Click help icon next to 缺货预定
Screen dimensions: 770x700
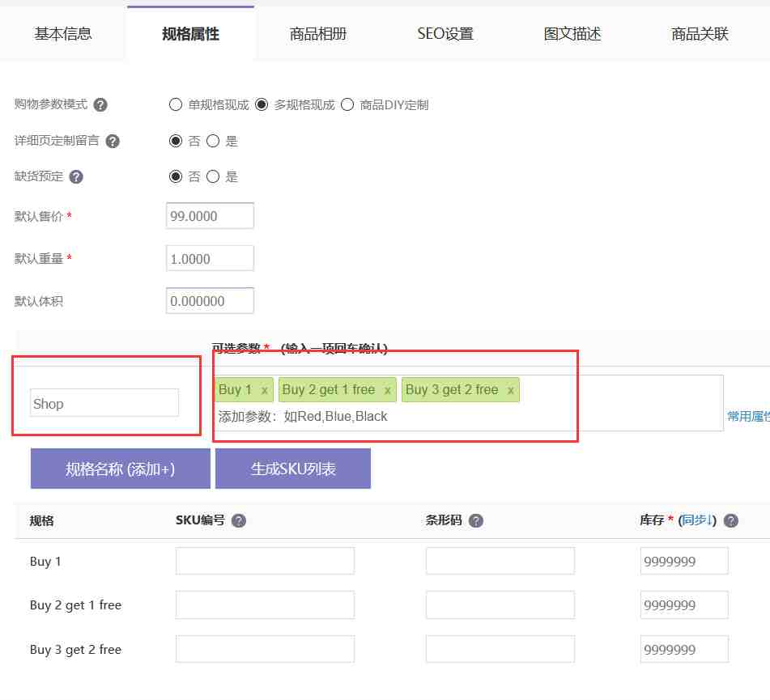76,176
